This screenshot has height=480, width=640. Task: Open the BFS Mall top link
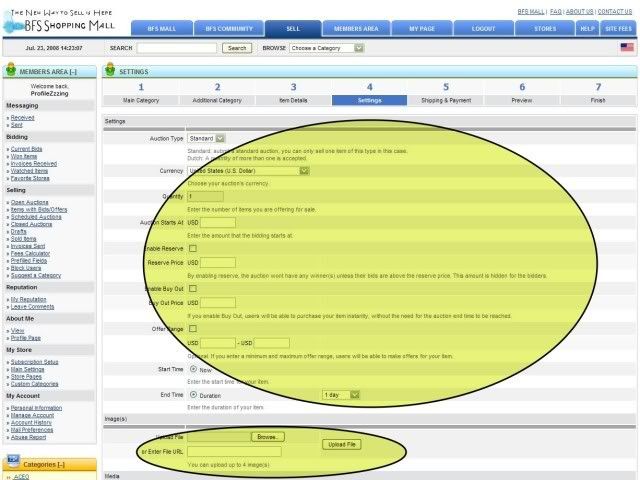[531, 12]
